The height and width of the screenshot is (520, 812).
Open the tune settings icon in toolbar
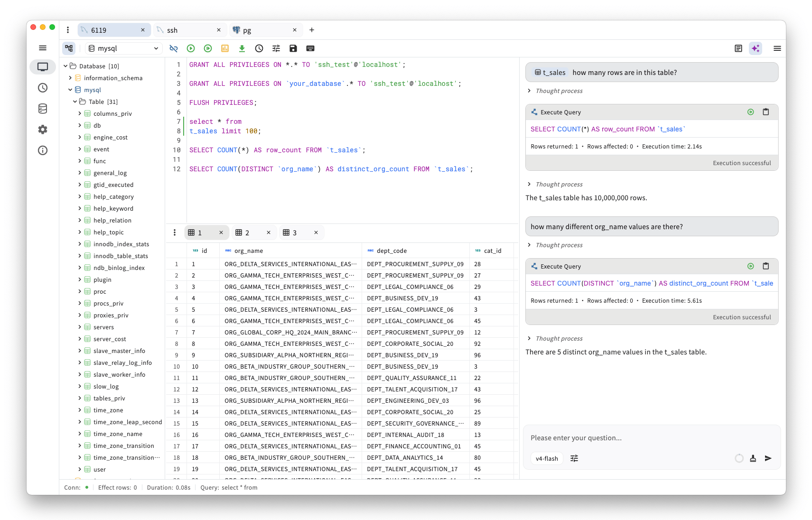276,48
